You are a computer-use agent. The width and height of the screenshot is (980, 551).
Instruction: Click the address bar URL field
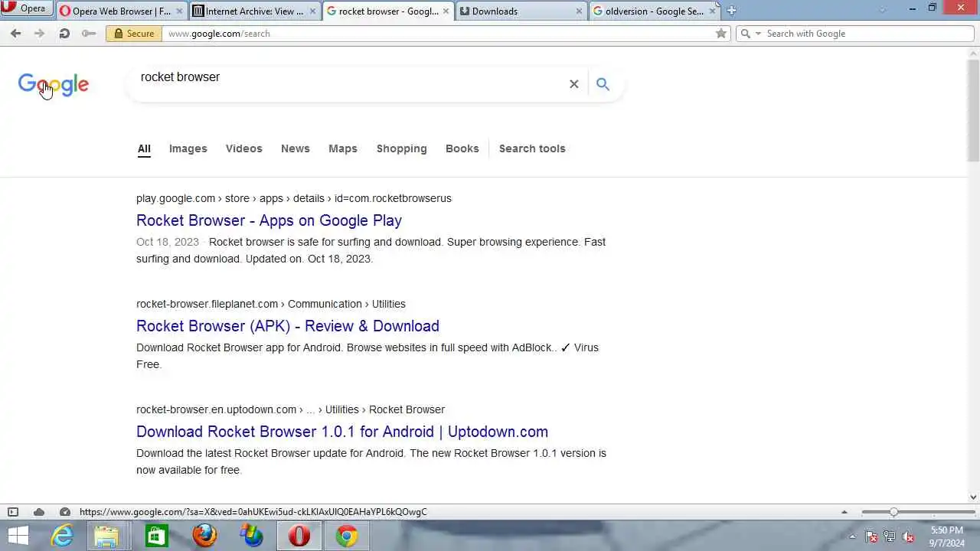[x=436, y=34]
